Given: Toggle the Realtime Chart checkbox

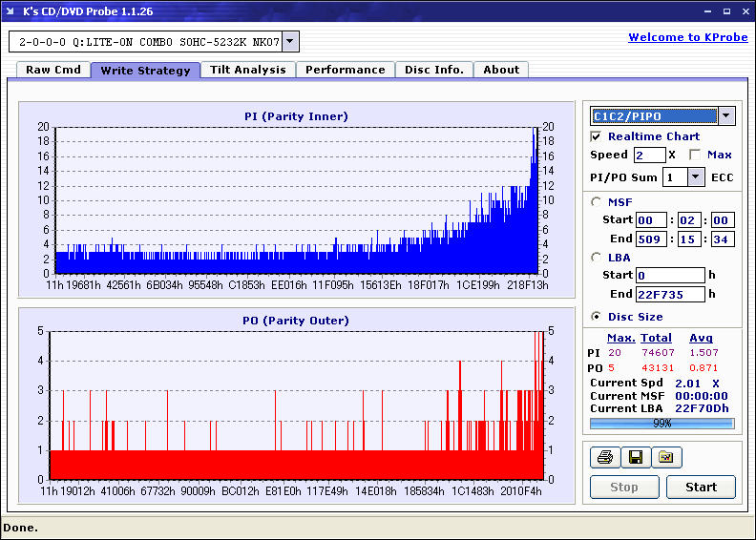Looking at the screenshot, I should 597,137.
